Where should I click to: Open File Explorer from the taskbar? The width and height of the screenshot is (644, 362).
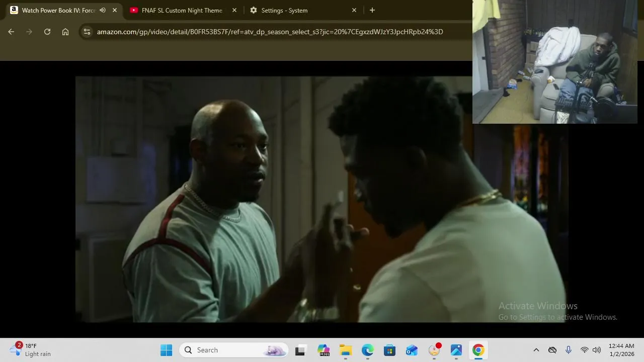(345, 350)
